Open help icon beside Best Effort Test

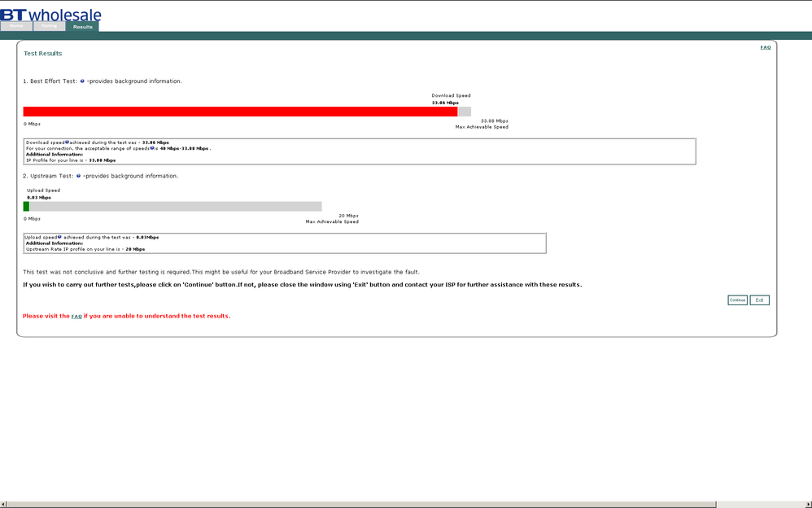click(x=82, y=81)
